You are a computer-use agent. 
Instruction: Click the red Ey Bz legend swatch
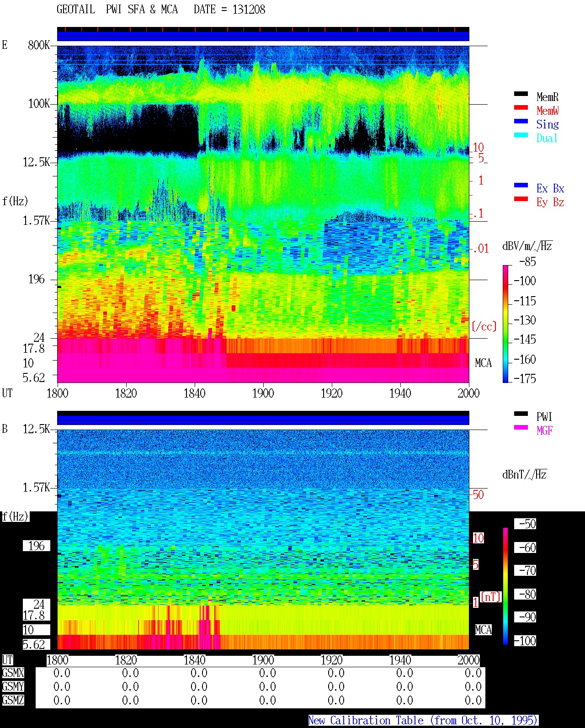point(521,199)
